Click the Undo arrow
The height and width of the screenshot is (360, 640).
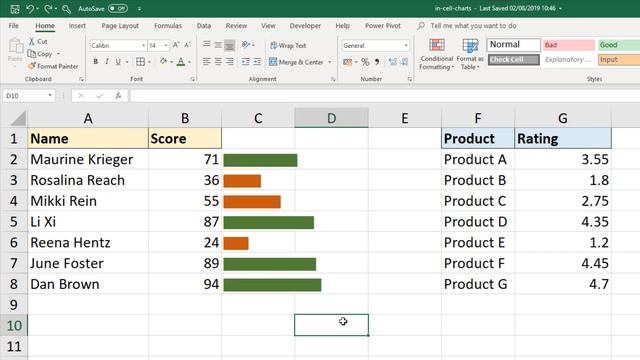pos(30,9)
